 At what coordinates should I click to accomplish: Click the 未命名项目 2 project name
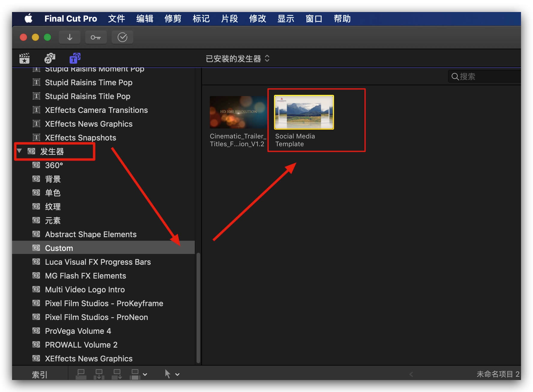coord(498,374)
